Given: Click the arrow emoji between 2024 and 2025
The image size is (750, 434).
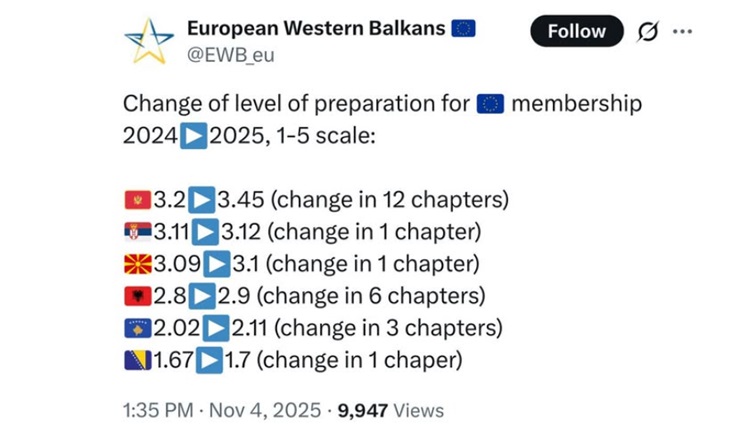Looking at the screenshot, I should [194, 135].
